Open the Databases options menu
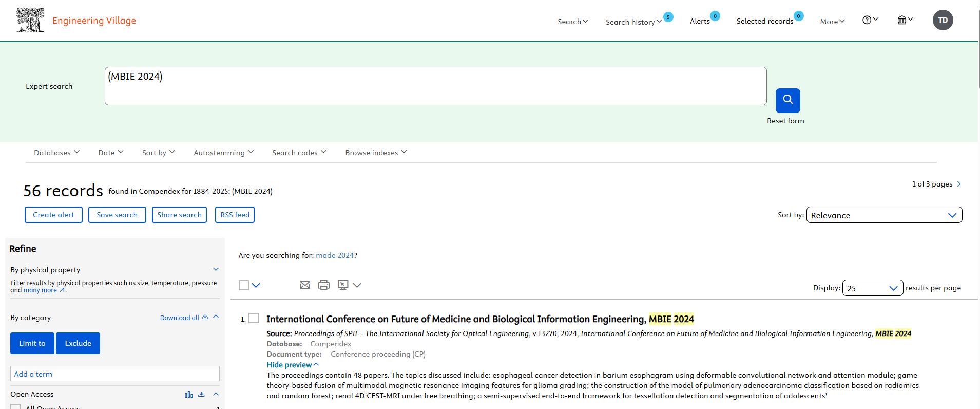This screenshot has width=980, height=409. click(56, 152)
